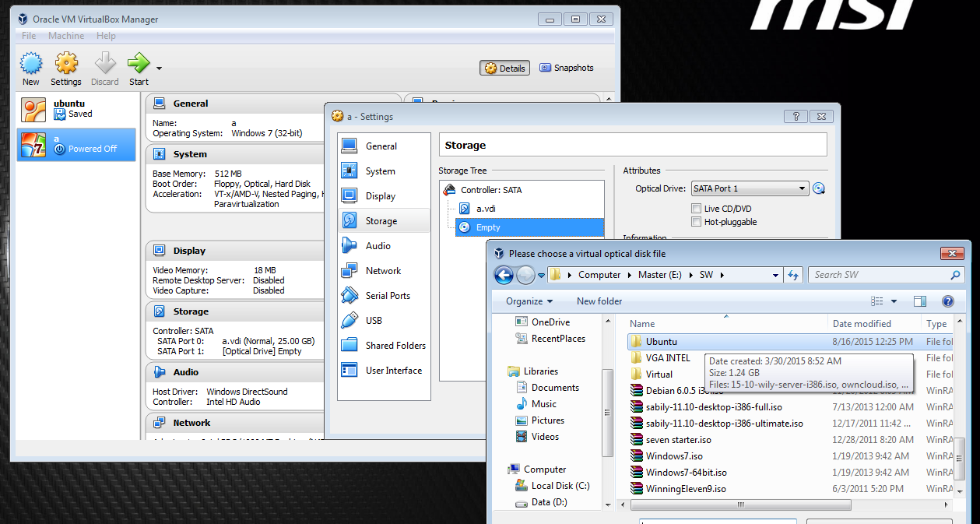The width and height of the screenshot is (980, 524).
Task: Open the change view options dropdown
Action: [894, 301]
